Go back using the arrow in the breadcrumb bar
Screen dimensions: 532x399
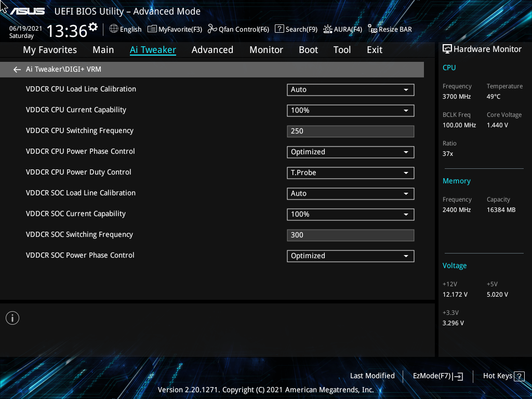tap(17, 69)
